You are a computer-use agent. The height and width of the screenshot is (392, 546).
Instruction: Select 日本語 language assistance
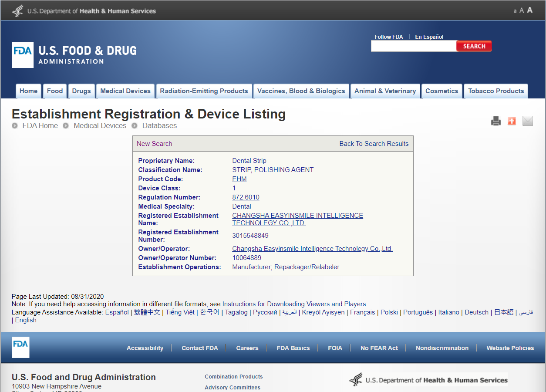click(504, 312)
